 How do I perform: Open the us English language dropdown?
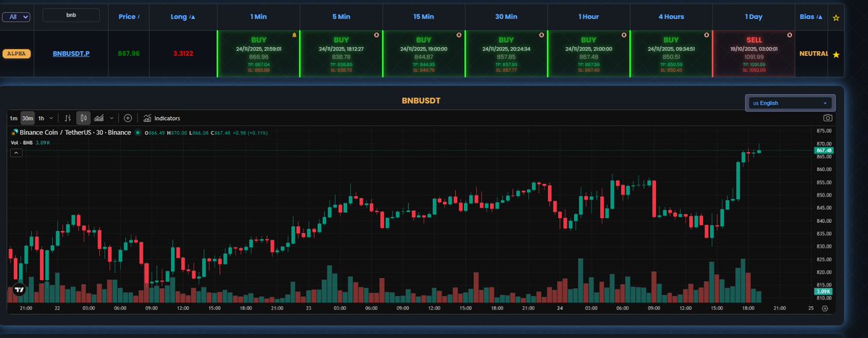[791, 103]
